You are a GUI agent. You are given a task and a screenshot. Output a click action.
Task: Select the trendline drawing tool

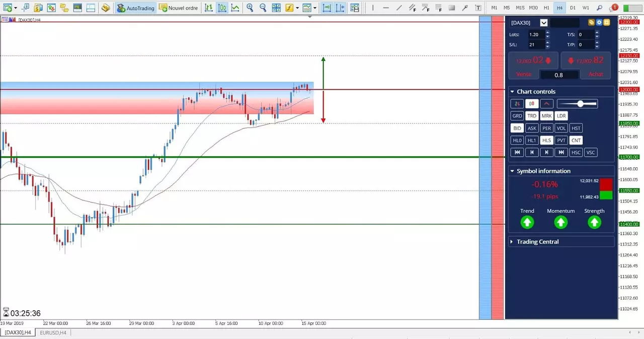399,8
